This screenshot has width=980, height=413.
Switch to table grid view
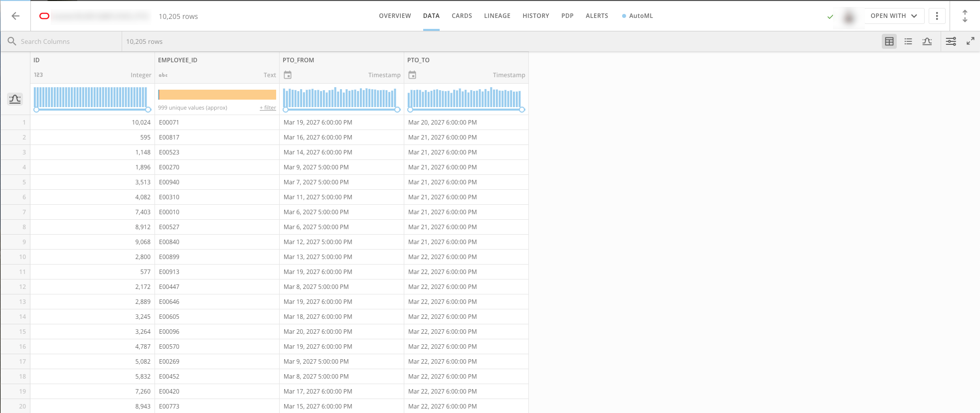[889, 41]
